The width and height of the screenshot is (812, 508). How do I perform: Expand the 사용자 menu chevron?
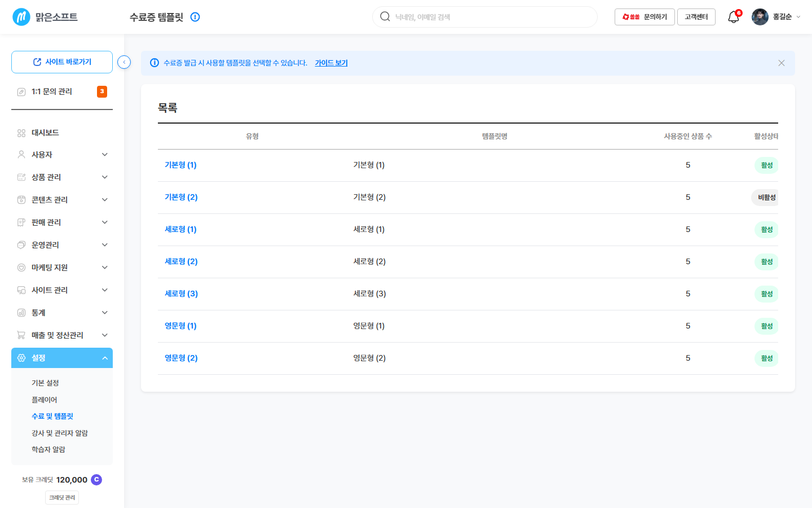(105, 155)
